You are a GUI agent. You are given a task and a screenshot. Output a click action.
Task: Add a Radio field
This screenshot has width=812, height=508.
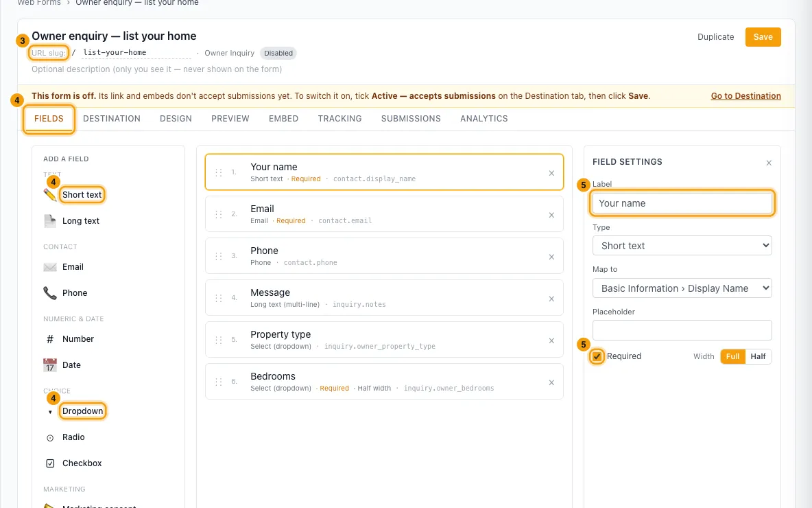(73, 437)
